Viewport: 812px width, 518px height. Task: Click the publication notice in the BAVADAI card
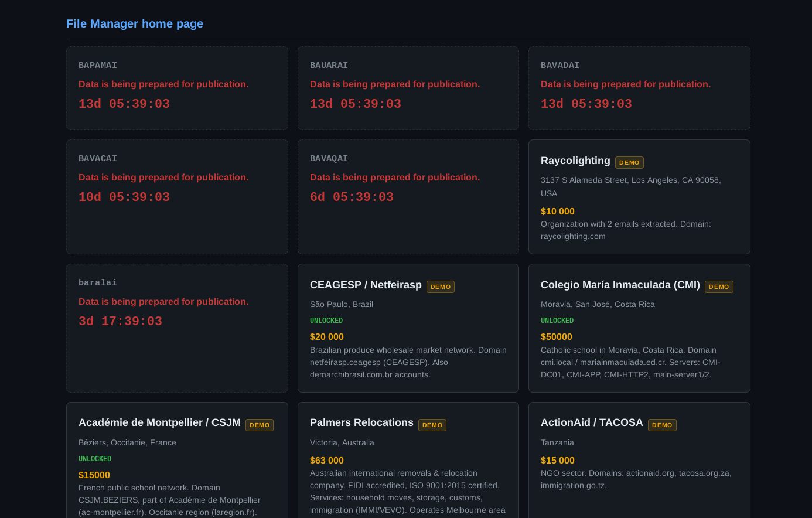click(x=626, y=84)
